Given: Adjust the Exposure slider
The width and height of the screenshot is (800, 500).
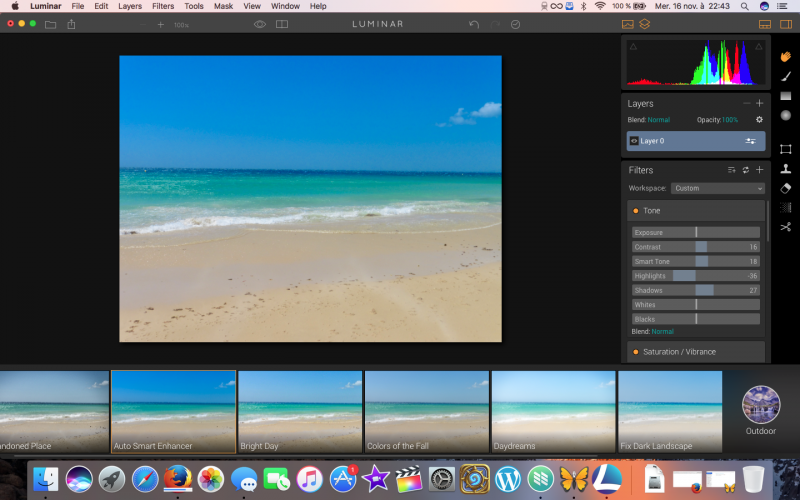Looking at the screenshot, I should point(696,232).
